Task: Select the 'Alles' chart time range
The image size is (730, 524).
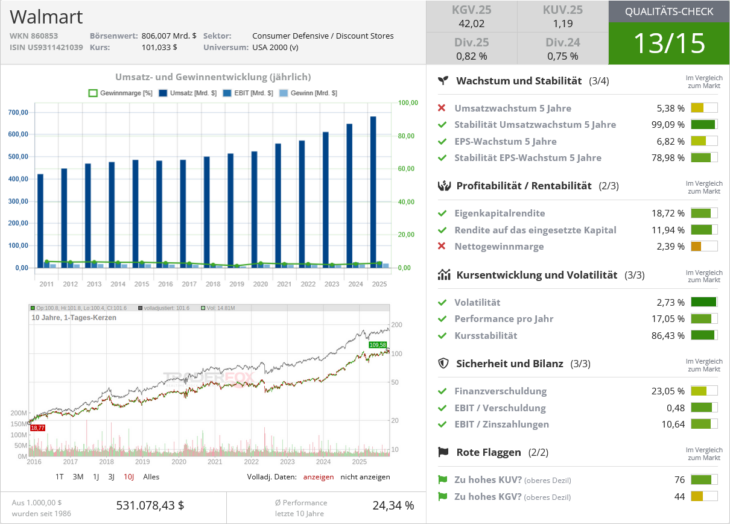Action: tap(153, 477)
